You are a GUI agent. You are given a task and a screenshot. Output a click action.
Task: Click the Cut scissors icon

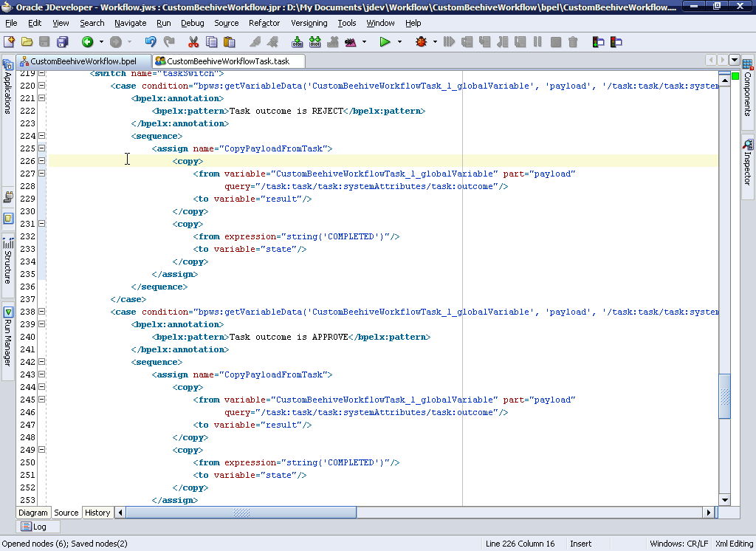coord(193,42)
